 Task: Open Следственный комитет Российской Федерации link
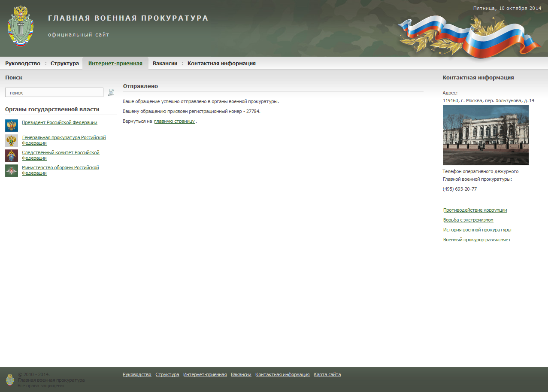coord(61,155)
